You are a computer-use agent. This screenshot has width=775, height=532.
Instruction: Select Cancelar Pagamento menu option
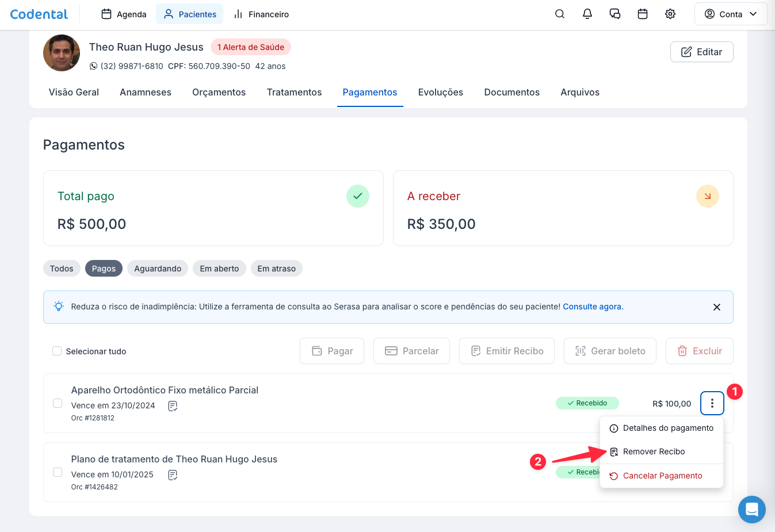pyautogui.click(x=662, y=476)
